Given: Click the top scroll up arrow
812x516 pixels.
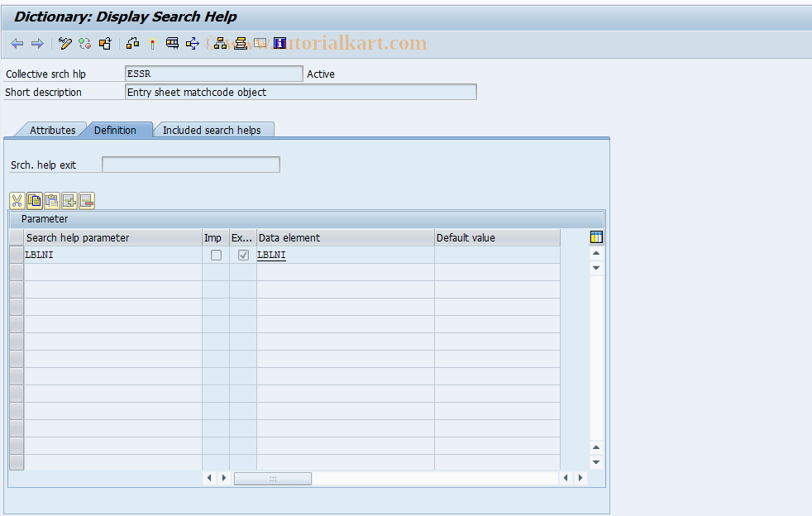Looking at the screenshot, I should [x=596, y=253].
